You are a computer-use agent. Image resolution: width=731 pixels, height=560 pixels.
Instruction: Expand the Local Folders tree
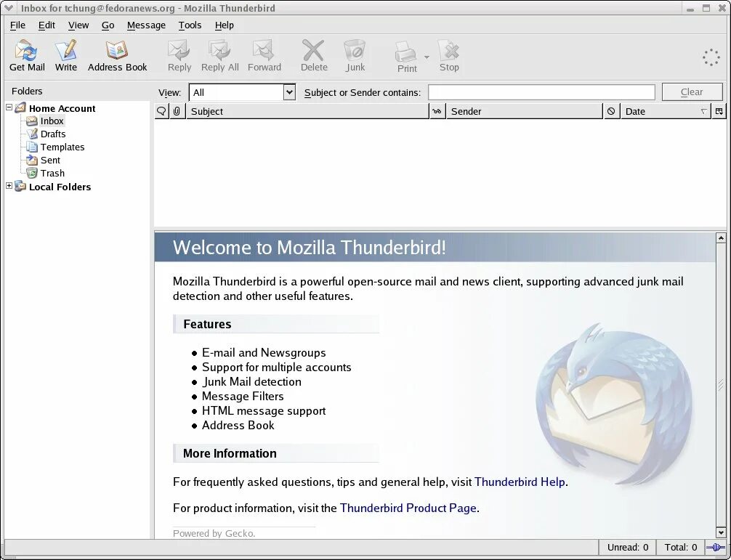[x=9, y=185]
